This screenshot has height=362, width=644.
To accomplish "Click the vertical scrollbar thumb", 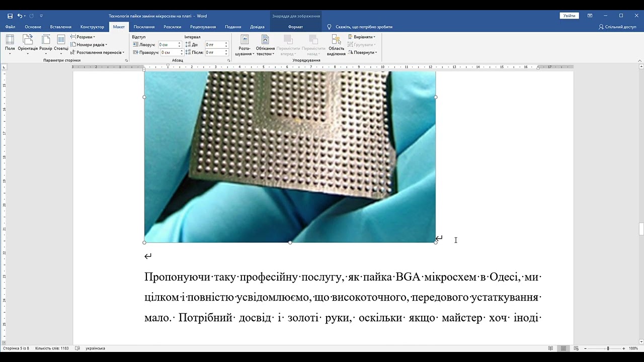I will [641, 229].
